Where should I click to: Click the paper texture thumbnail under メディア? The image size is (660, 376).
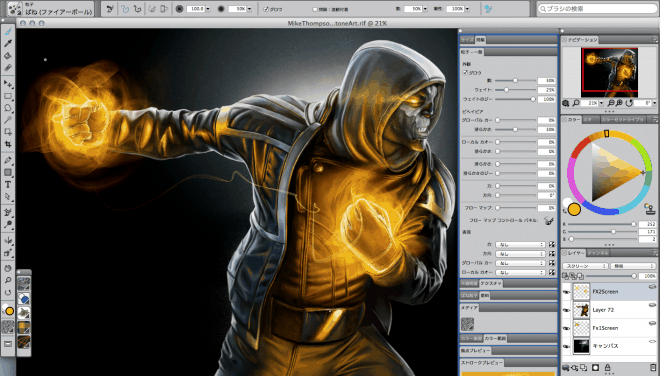coord(467,324)
